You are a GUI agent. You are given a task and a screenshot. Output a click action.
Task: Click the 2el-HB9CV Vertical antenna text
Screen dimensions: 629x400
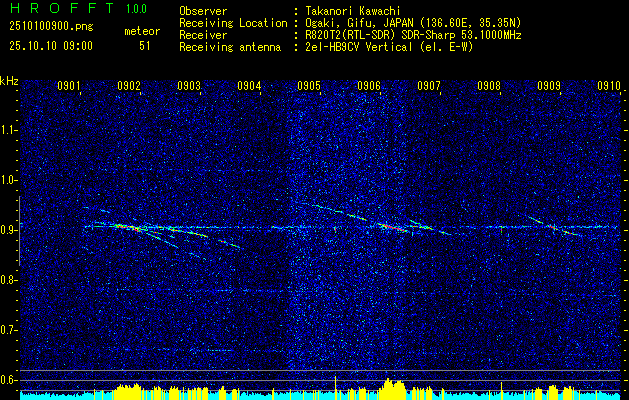point(389,47)
